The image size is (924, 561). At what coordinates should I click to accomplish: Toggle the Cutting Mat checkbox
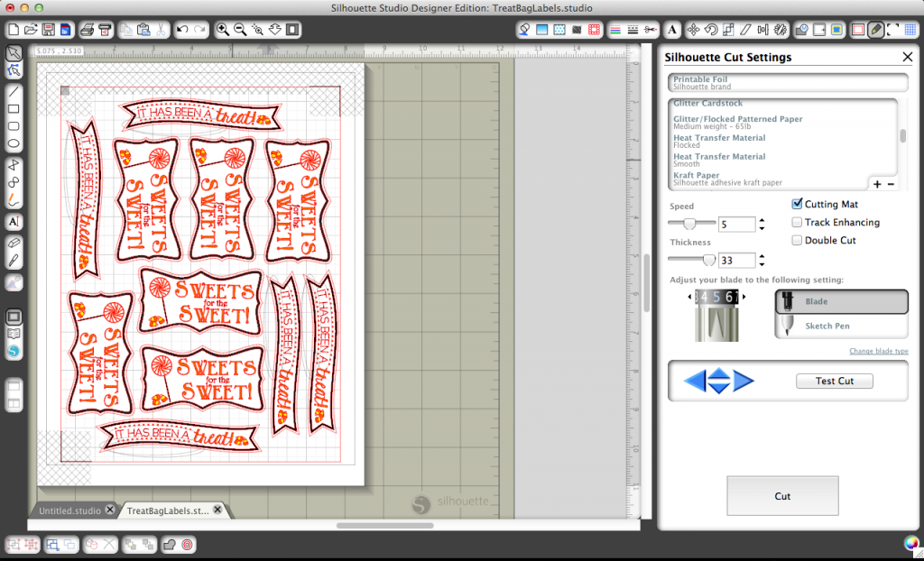tap(797, 204)
